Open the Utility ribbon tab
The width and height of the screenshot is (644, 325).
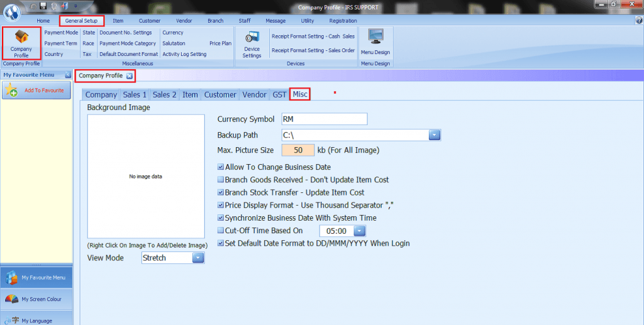click(x=307, y=21)
